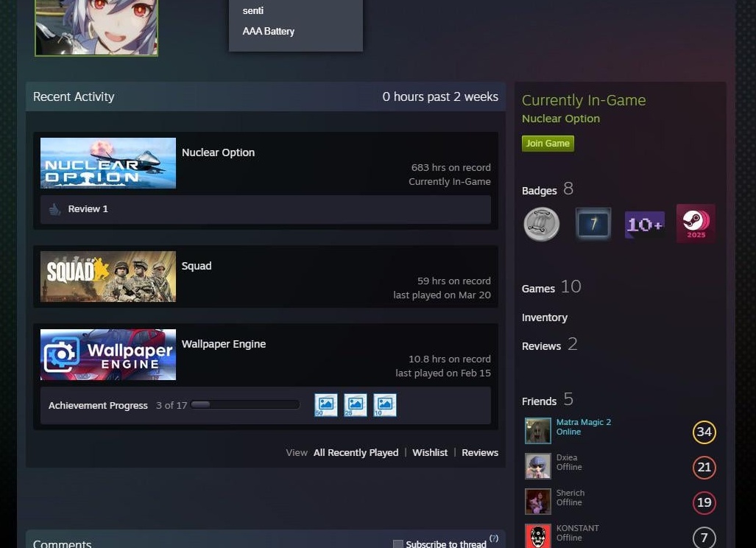
Task: Click the Recent Activity heading
Action: click(x=74, y=96)
